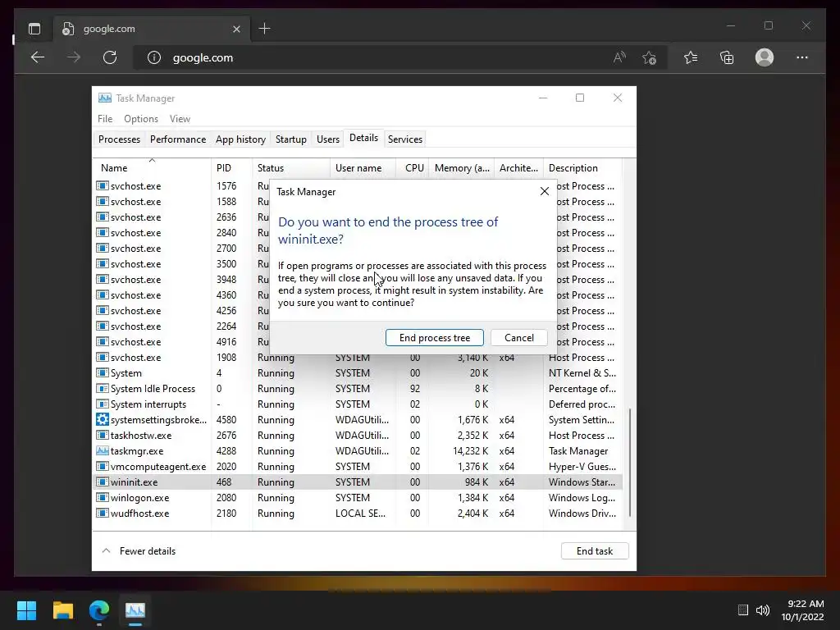Open Edge Settings and more menu
840x630 pixels.
(x=802, y=57)
